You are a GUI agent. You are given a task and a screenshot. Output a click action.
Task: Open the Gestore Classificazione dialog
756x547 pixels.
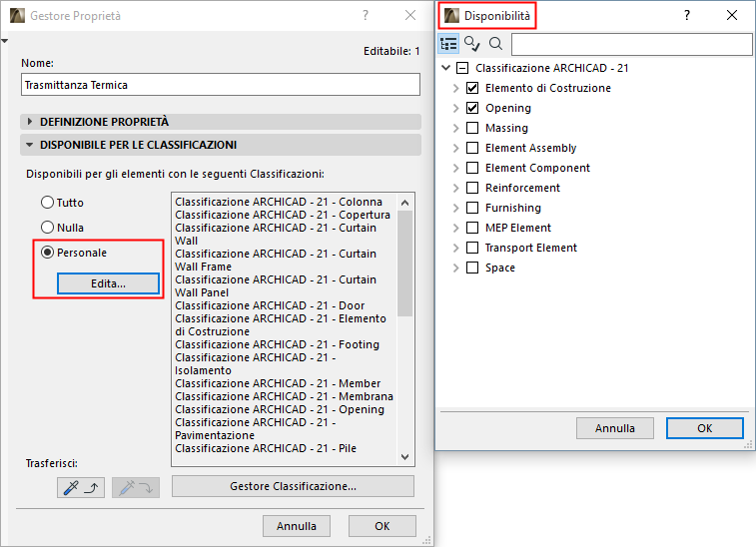(293, 486)
